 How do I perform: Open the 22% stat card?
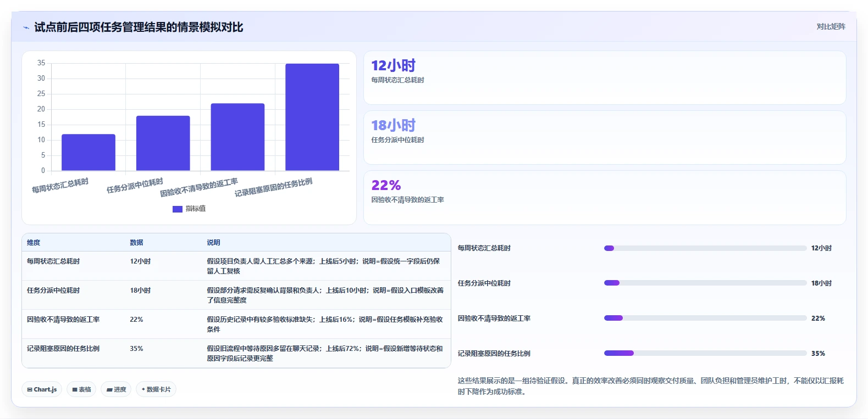pos(605,198)
